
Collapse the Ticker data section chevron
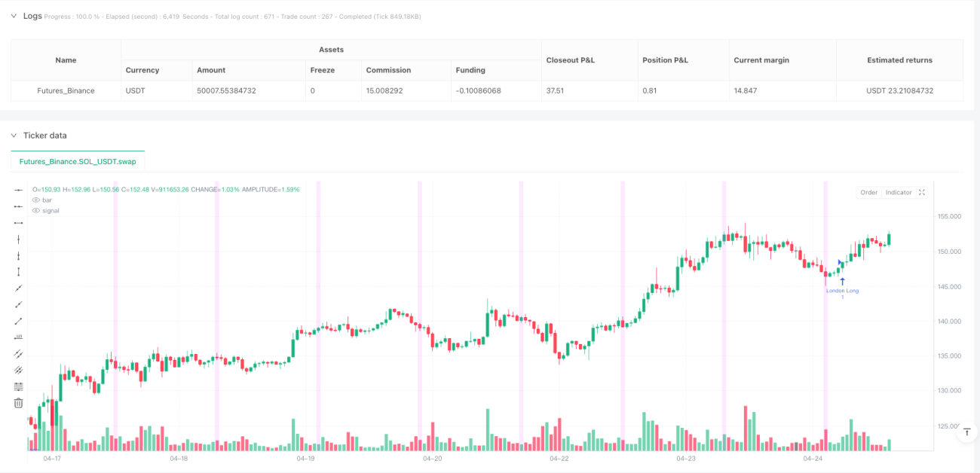tap(13, 136)
